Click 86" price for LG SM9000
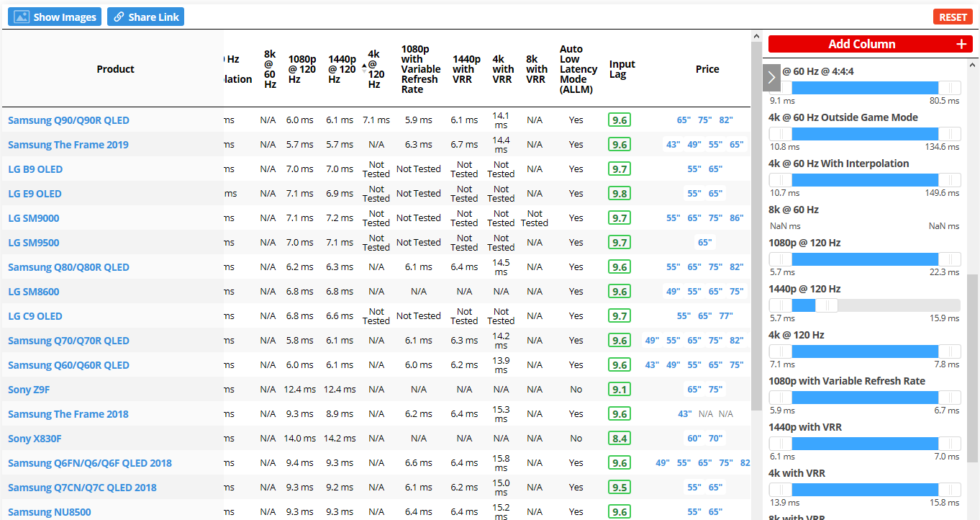Image resolution: width=980 pixels, height=520 pixels. point(736,218)
